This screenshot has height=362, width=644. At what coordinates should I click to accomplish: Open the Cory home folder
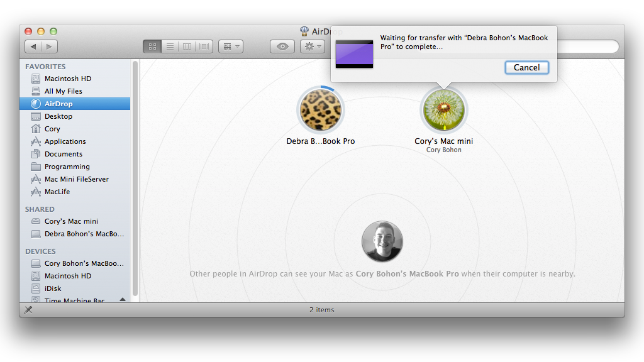75,129
